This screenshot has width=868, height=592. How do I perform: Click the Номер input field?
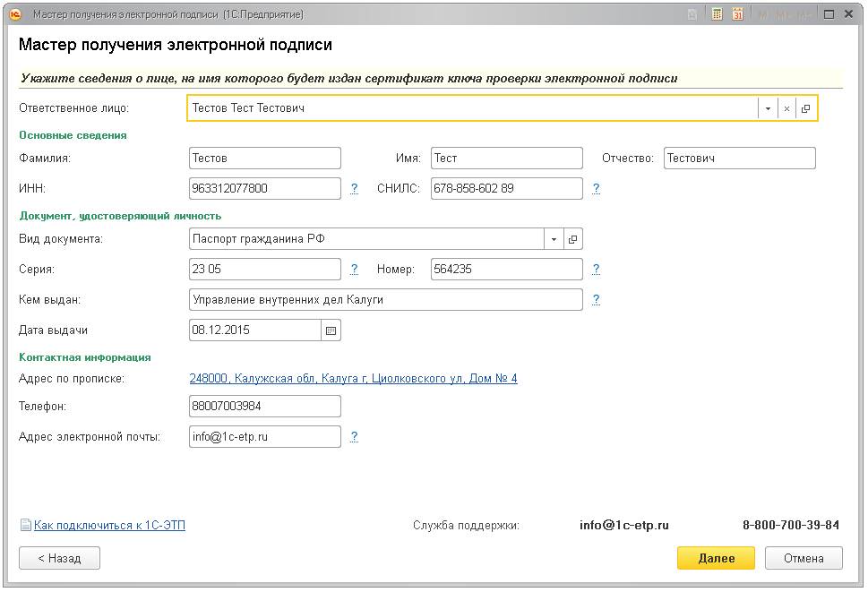[x=506, y=270]
